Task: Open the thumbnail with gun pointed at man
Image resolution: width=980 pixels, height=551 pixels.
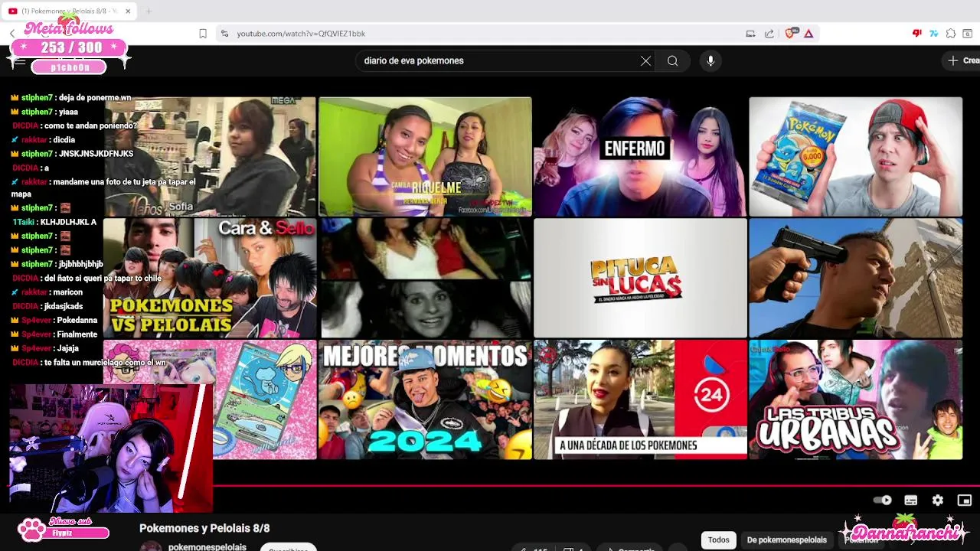Action: (855, 279)
